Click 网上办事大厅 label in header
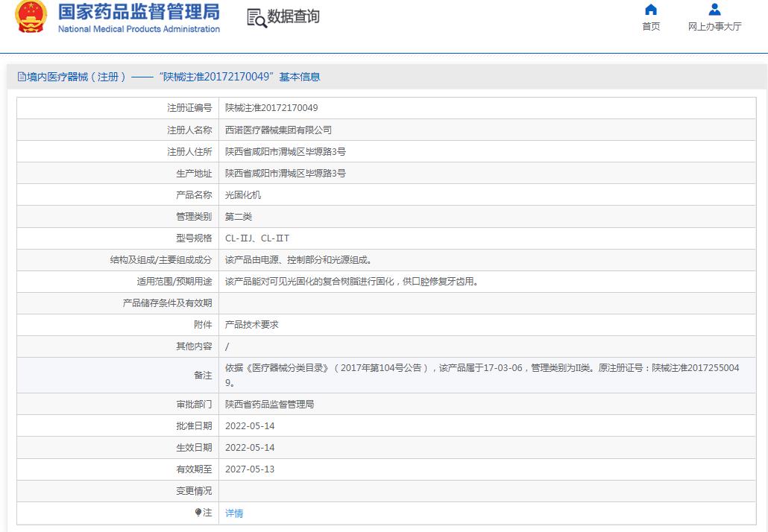This screenshot has height=532, width=768. [x=714, y=26]
